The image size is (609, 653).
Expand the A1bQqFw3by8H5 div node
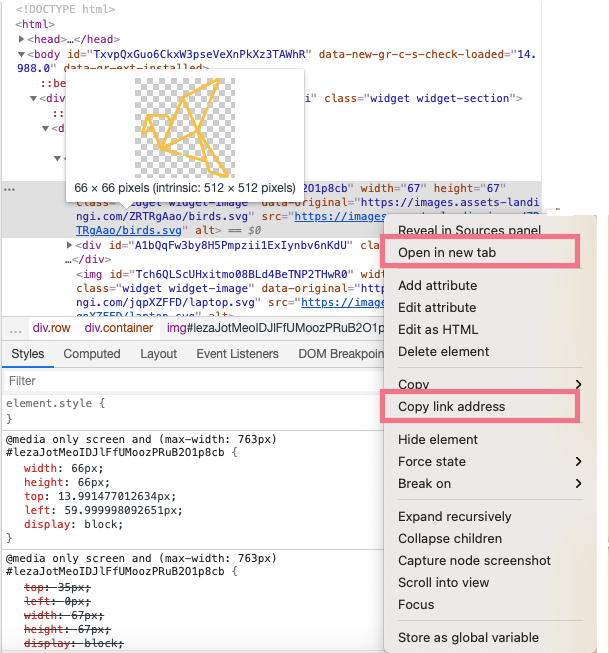(x=70, y=245)
